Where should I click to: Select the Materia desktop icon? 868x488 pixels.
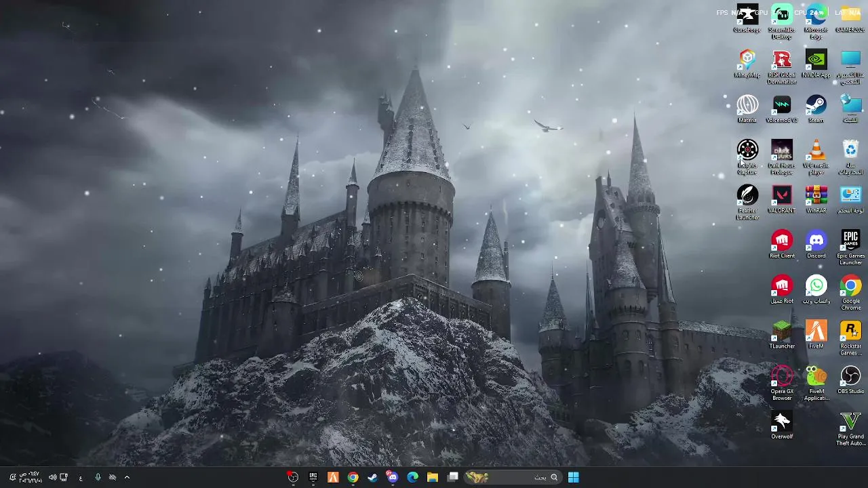[x=747, y=109]
